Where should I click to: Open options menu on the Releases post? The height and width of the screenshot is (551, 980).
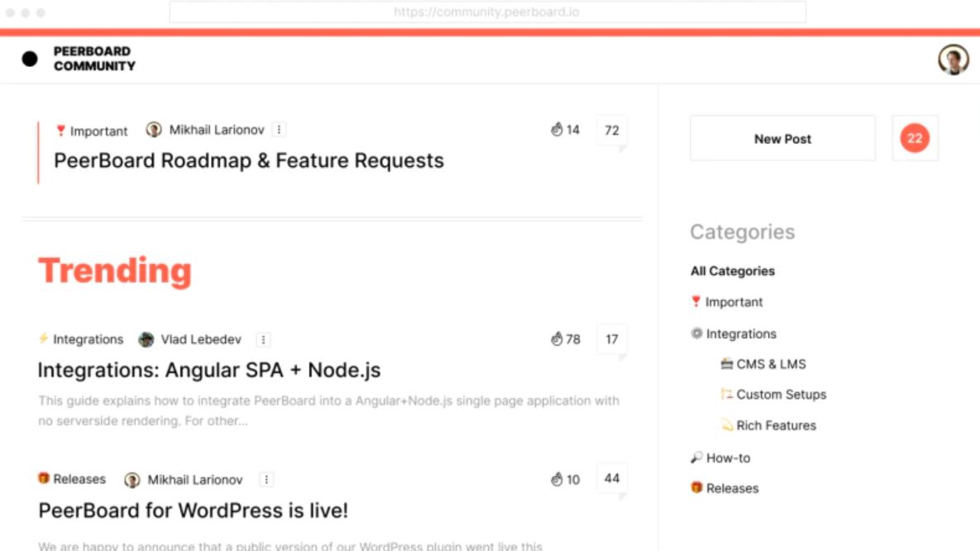point(265,480)
